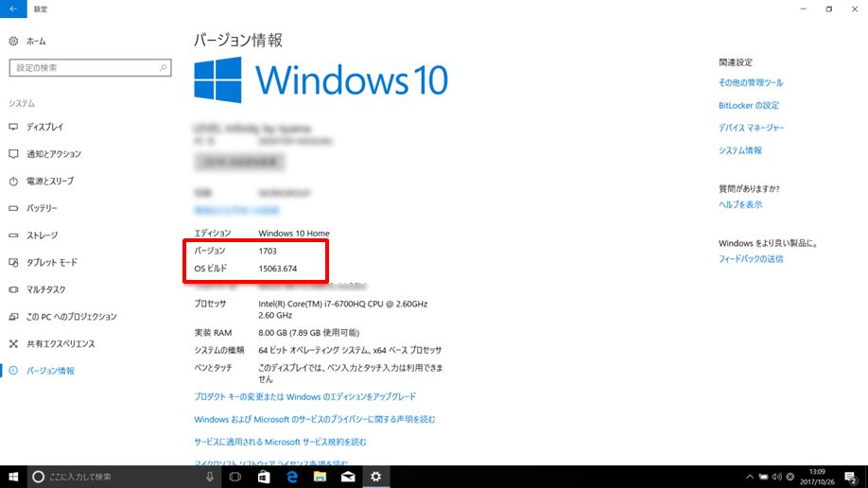Read Microsoft サービス規約 link
The image size is (868, 488).
coord(280,442)
